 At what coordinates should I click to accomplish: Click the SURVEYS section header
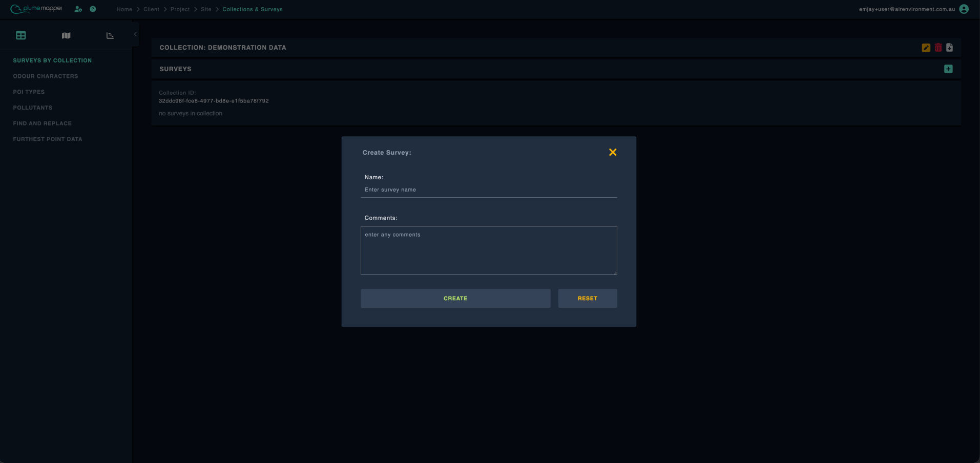[x=175, y=69]
